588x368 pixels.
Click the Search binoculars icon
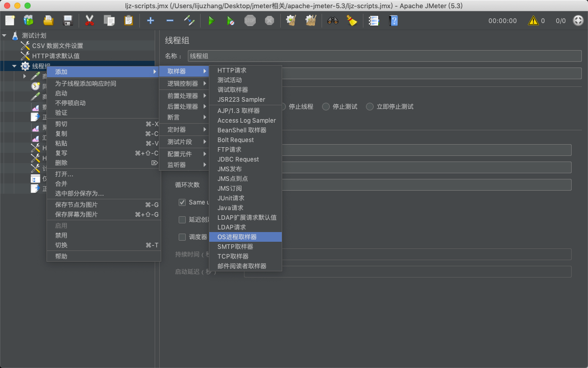click(332, 20)
